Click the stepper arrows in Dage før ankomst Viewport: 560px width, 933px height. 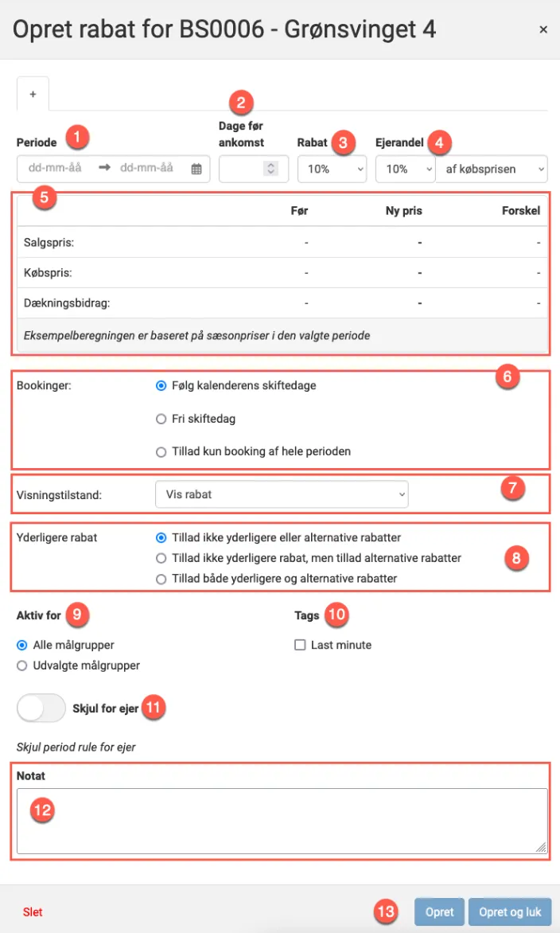270,169
